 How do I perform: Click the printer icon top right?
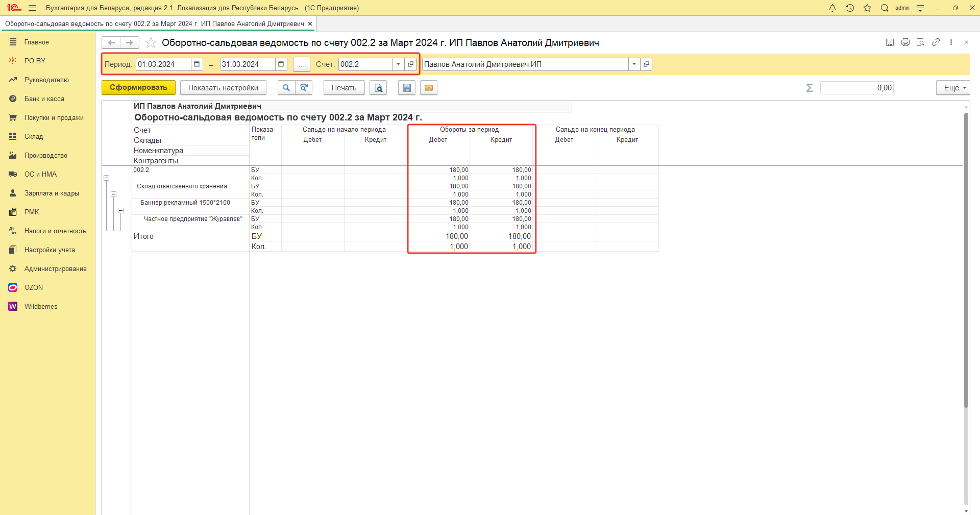pyautogui.click(x=905, y=42)
